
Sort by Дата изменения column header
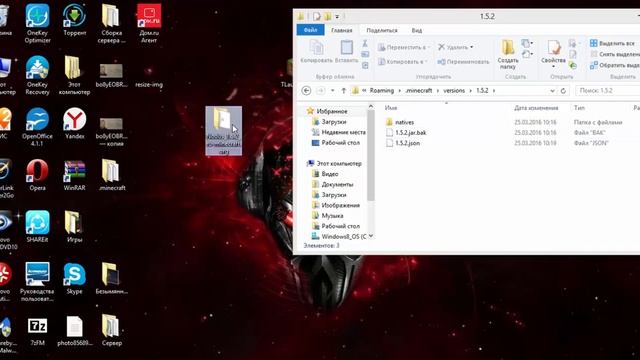[x=536, y=108]
